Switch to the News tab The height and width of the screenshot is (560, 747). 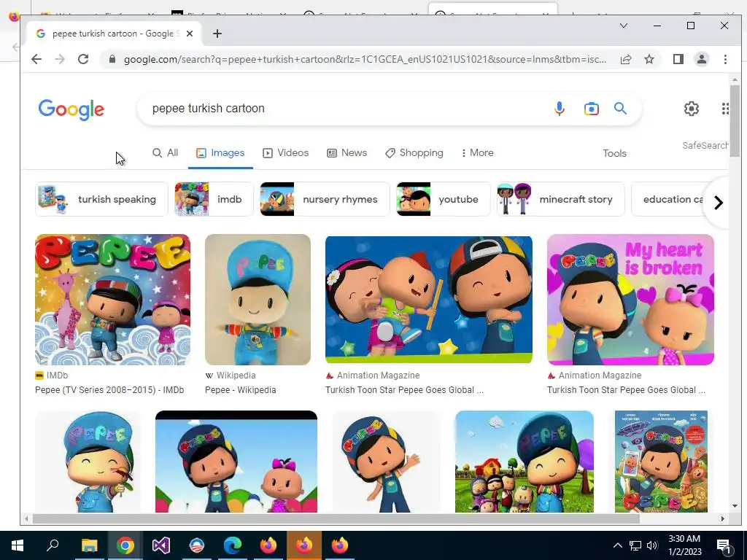[347, 153]
